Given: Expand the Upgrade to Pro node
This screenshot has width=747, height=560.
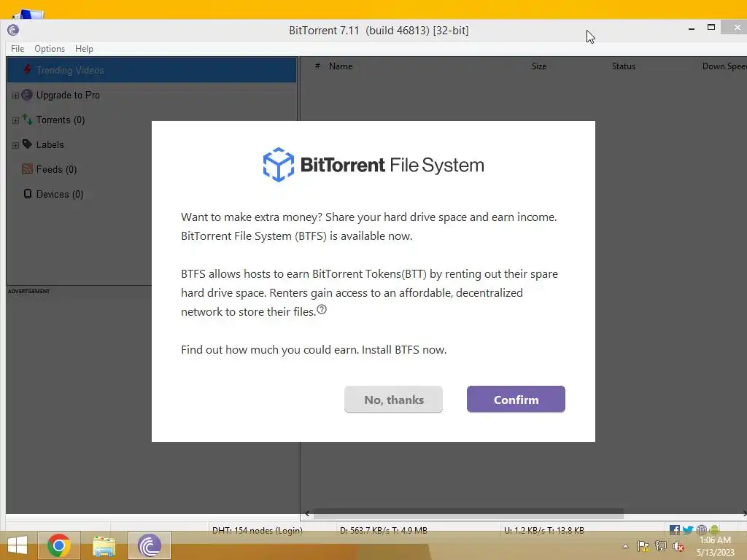Looking at the screenshot, I should (15, 96).
